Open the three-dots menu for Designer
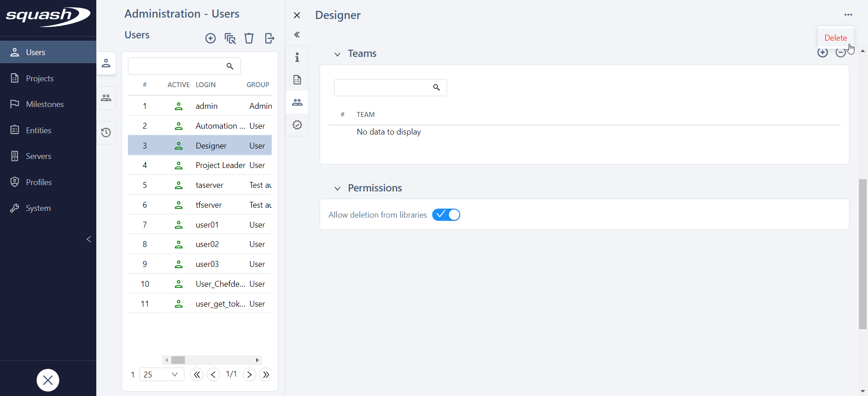 pyautogui.click(x=848, y=15)
